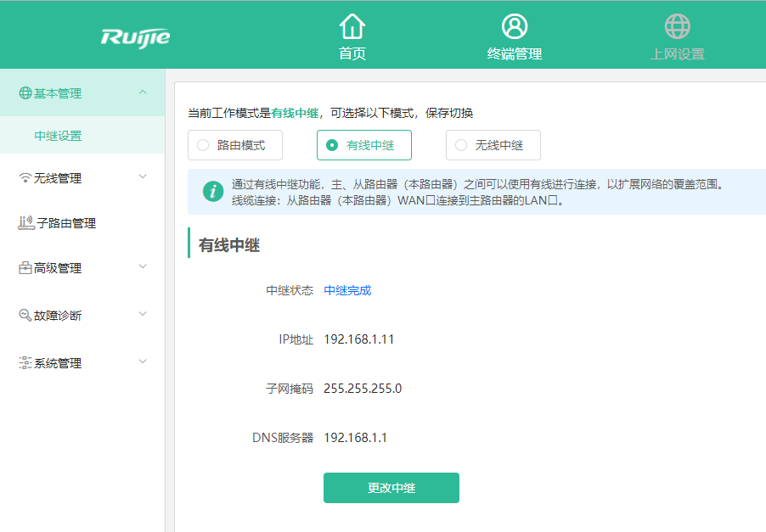Open 高级管理 via its briefcase icon

24,268
